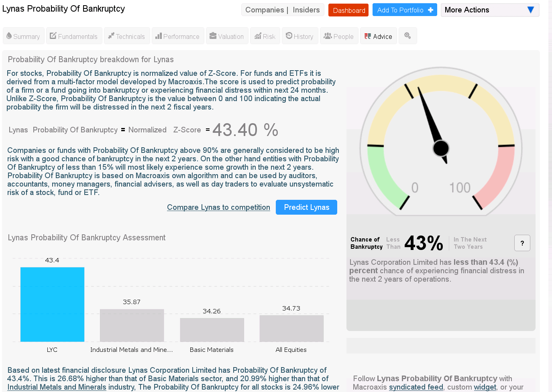
Task: Follow Compare Lynas to competition link
Action: [x=218, y=207]
